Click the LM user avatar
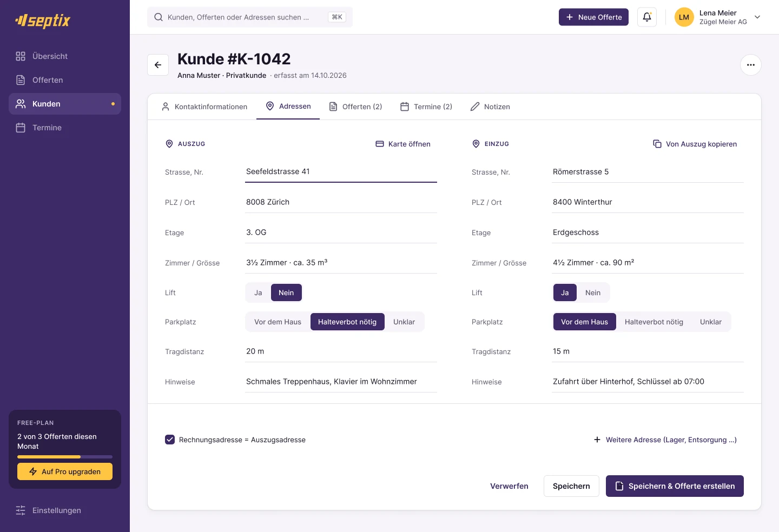 (x=684, y=17)
